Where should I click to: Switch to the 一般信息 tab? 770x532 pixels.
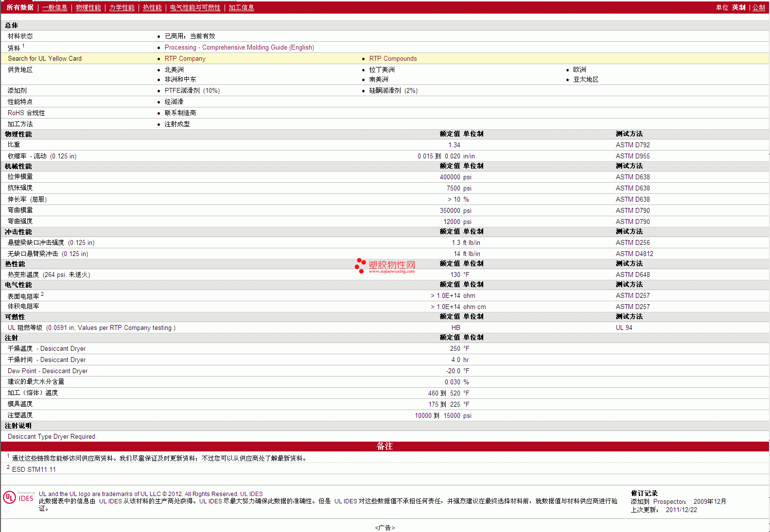click(x=54, y=8)
